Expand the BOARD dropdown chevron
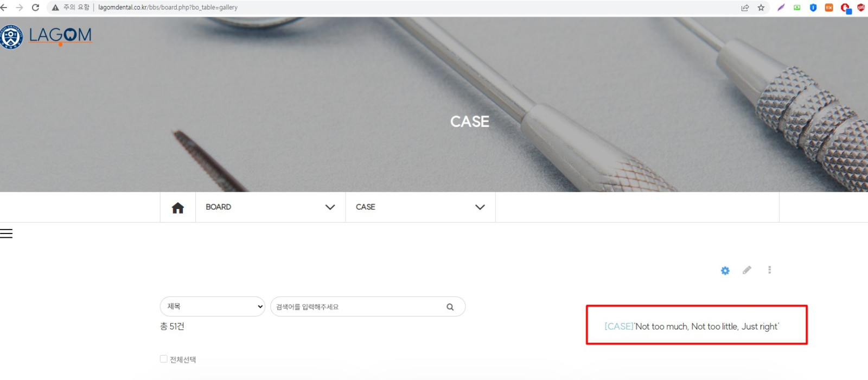Viewport: 868px width, 380px height. coord(330,207)
